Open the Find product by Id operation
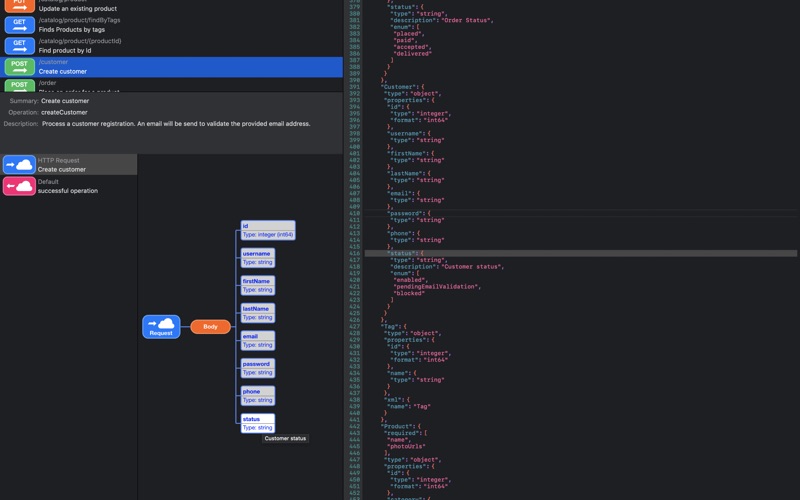 171,46
